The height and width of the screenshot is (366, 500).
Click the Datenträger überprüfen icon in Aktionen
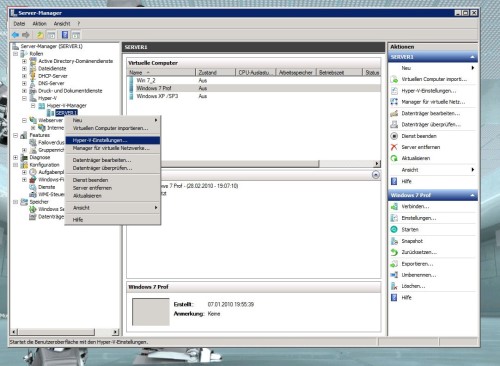coord(394,125)
